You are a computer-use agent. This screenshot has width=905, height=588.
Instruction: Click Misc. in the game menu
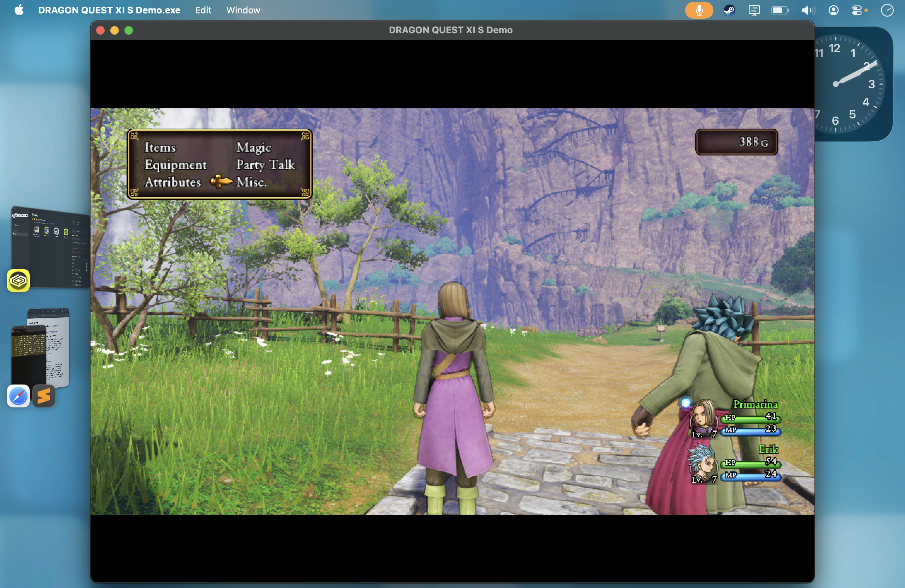[251, 182]
